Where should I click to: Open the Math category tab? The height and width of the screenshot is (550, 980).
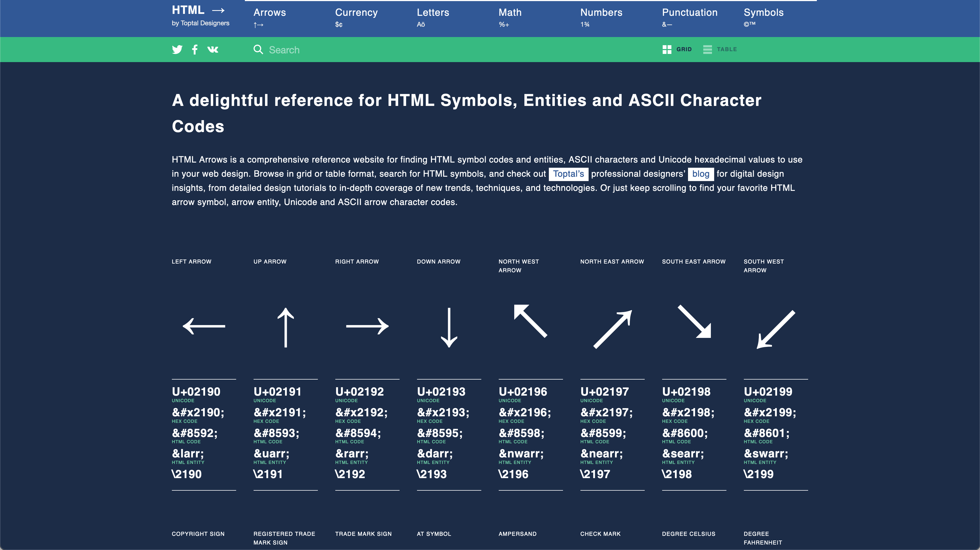[510, 17]
